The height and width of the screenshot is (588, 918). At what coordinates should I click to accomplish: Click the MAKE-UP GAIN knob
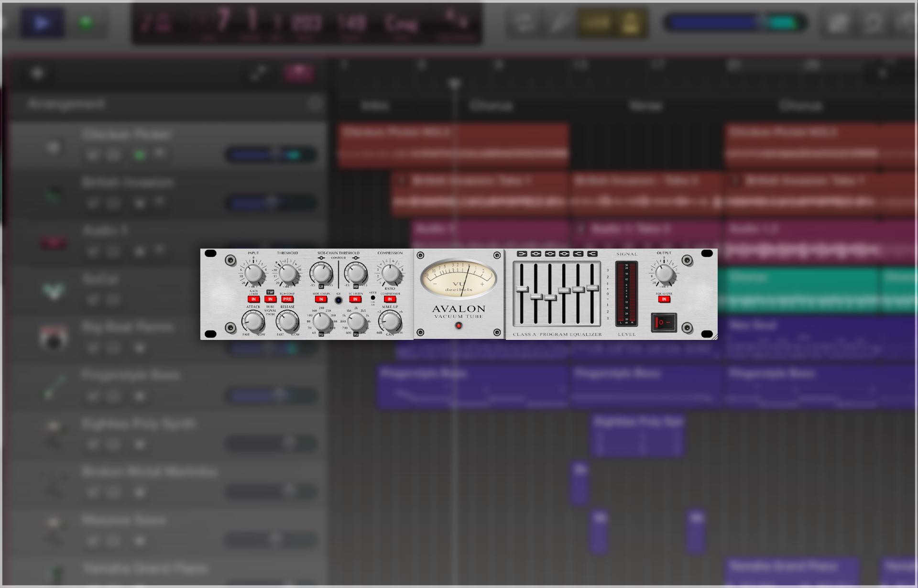(390, 321)
